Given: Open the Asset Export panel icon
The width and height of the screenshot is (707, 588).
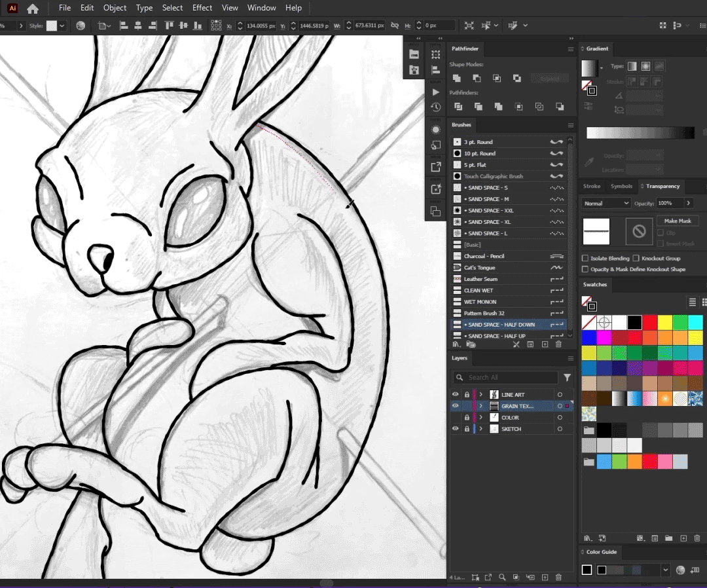Looking at the screenshot, I should pos(436,167).
